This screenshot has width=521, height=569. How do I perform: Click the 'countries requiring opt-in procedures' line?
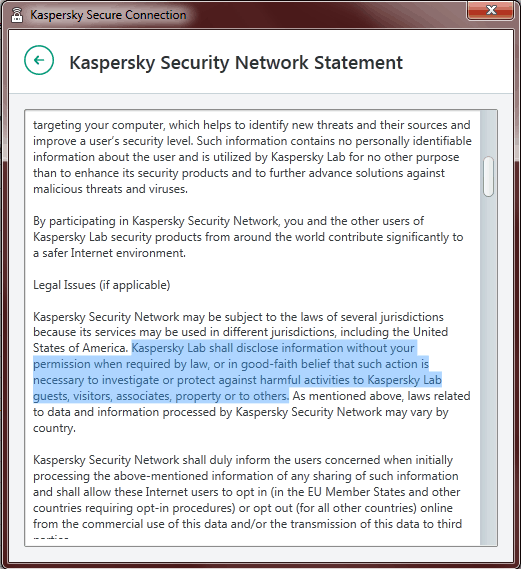click(243, 508)
